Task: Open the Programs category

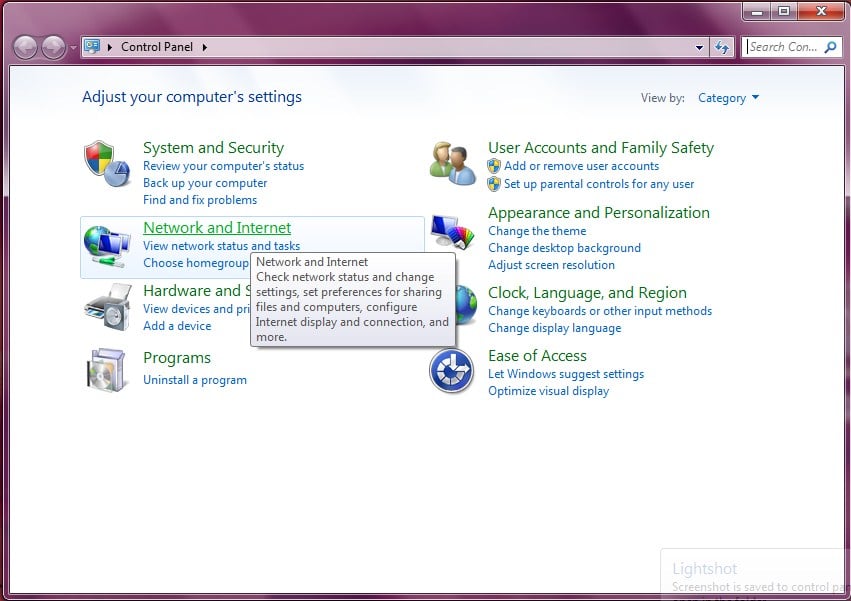Action: 177,358
